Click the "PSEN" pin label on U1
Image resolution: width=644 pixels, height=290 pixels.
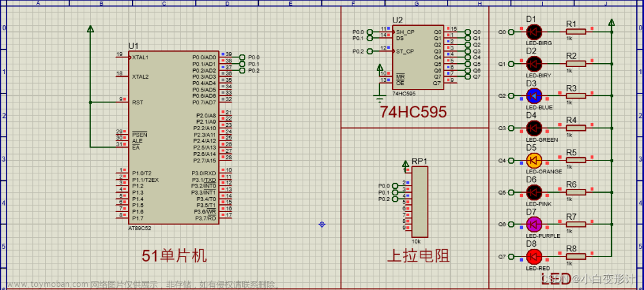click(x=139, y=135)
